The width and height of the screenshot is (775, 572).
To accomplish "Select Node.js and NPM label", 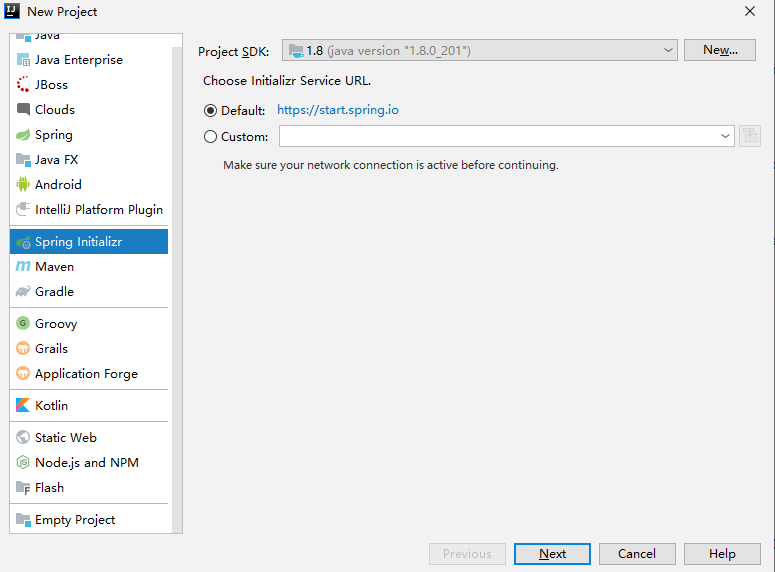I will point(87,462).
